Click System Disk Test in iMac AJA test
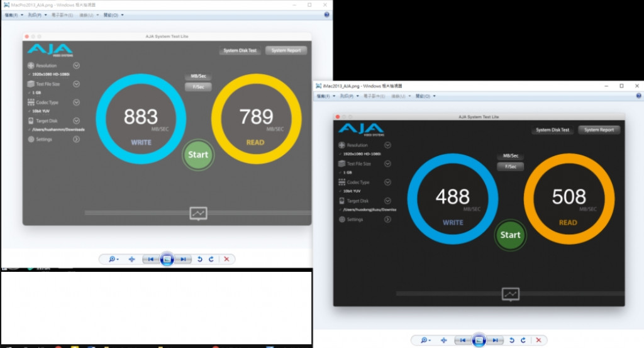The width and height of the screenshot is (644, 348). [x=552, y=130]
